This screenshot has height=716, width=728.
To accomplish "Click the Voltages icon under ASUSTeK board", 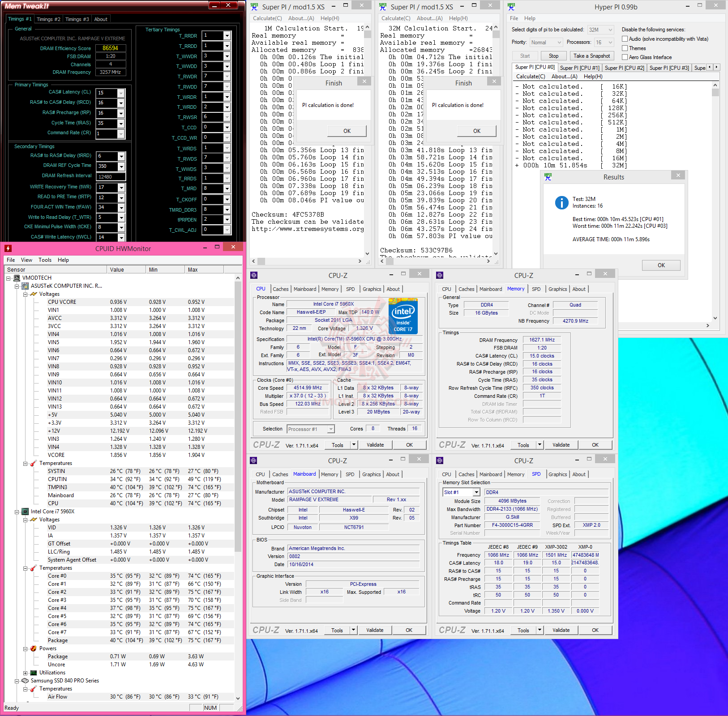I will point(34,294).
